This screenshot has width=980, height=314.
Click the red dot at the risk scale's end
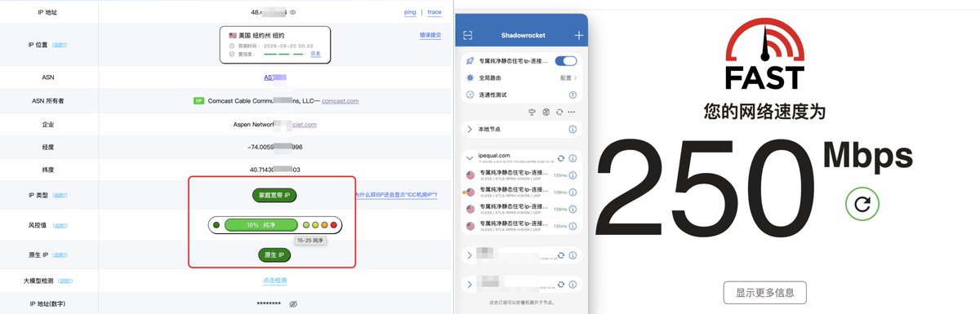[x=333, y=224]
